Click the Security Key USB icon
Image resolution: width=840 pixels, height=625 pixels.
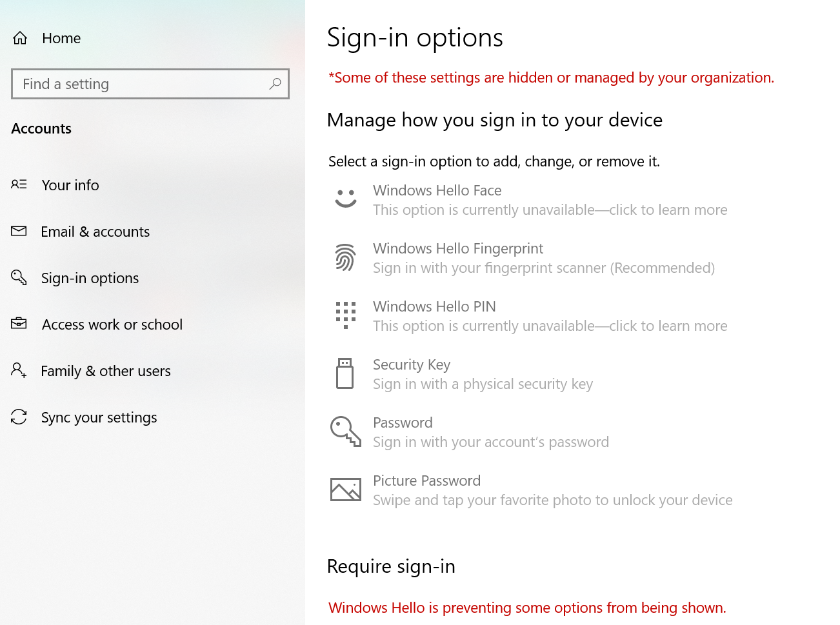345,373
